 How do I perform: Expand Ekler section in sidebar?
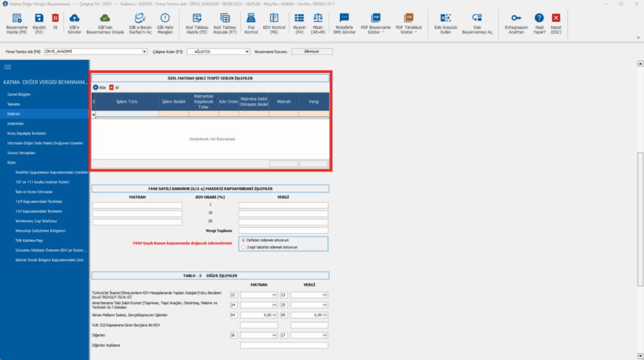(x=11, y=163)
